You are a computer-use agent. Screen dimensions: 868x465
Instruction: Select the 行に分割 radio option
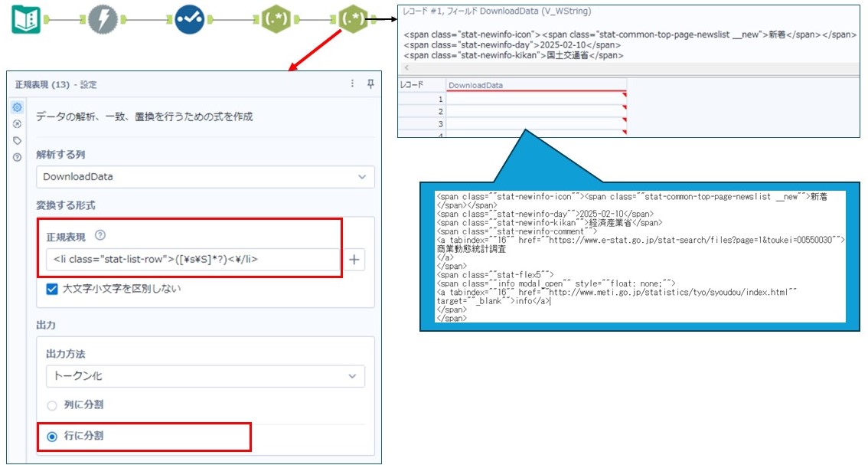click(x=52, y=436)
